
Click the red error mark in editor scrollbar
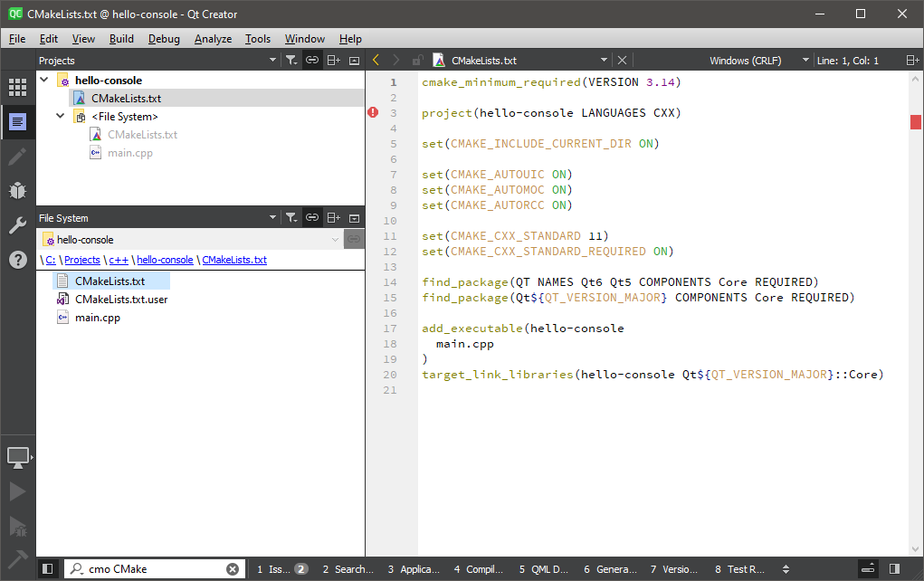[x=915, y=122]
